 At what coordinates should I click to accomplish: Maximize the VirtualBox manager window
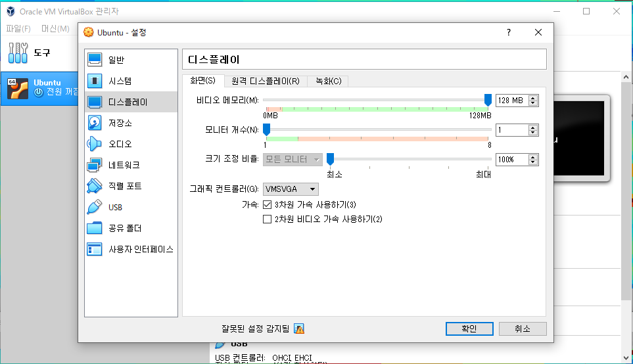586,11
